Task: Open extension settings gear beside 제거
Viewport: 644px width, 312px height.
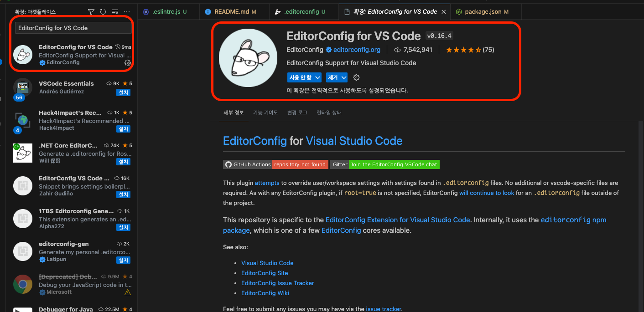Action: click(356, 78)
